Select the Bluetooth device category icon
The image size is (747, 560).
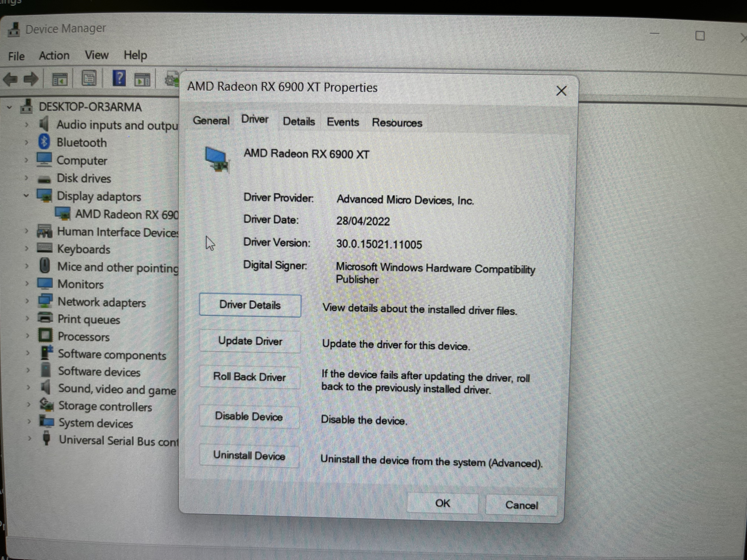point(44,142)
